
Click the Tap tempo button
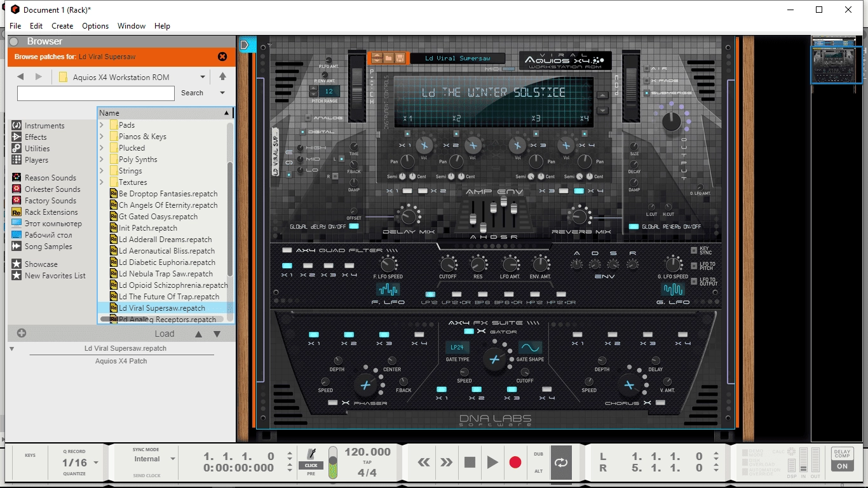coord(367,462)
